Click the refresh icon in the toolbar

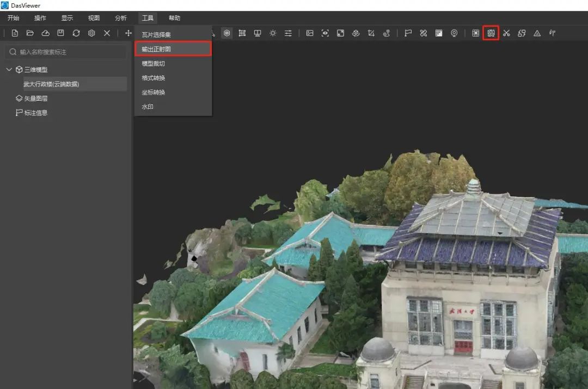coord(76,33)
